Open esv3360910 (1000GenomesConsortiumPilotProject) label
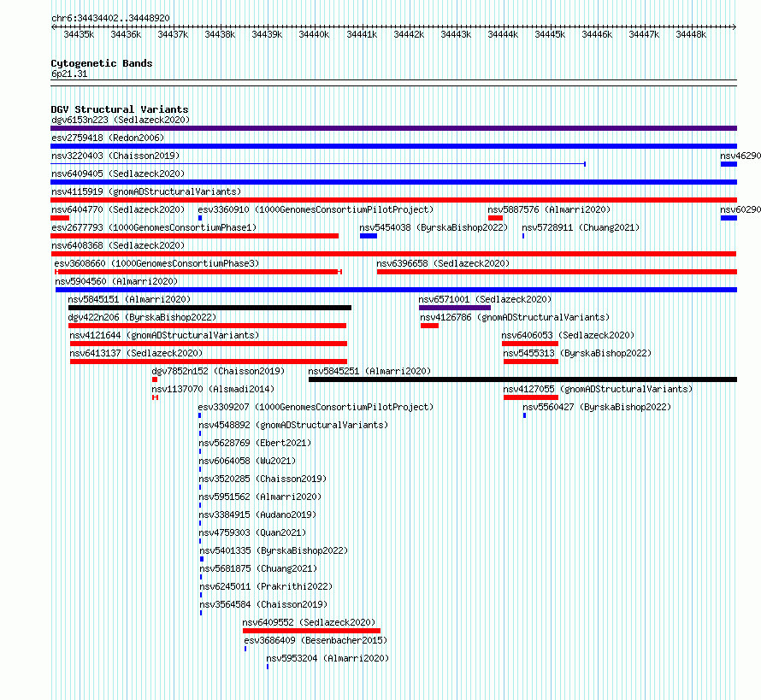Viewport: 761px width, 700px height. (316, 209)
